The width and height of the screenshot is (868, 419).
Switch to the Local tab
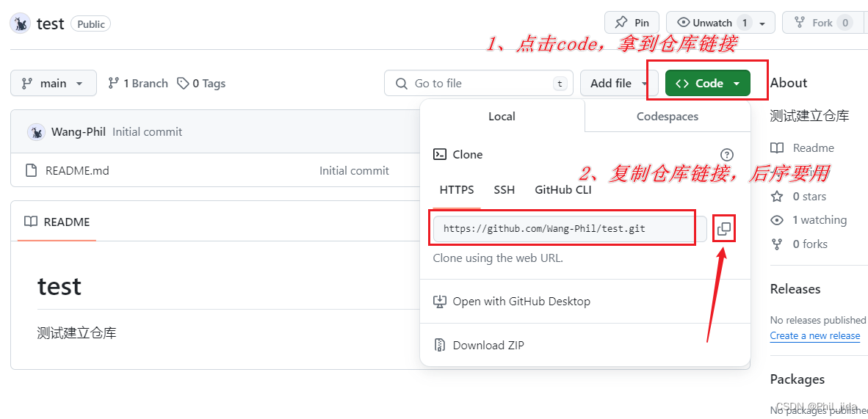coord(502,116)
